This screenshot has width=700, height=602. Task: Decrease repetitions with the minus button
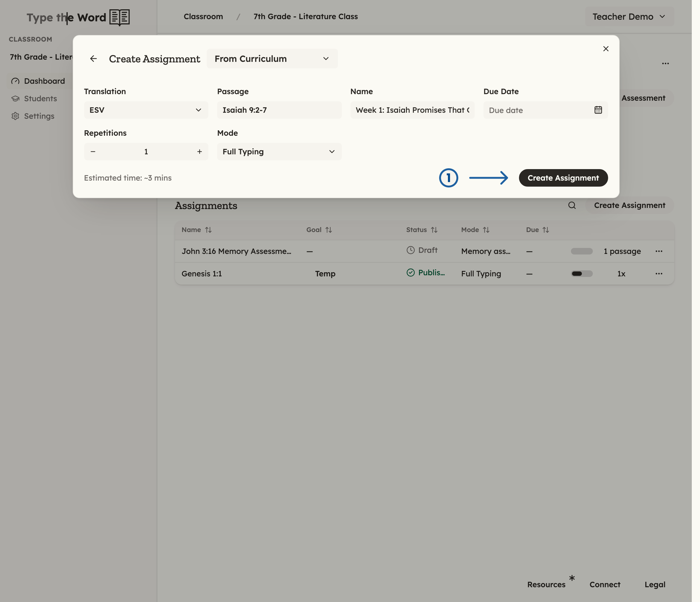(x=93, y=151)
